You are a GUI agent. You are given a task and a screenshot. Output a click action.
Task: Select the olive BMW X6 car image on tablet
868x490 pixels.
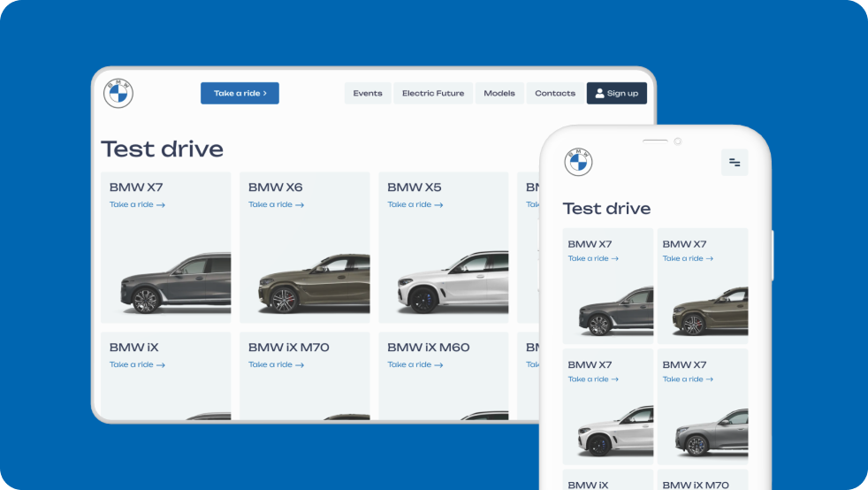point(313,285)
